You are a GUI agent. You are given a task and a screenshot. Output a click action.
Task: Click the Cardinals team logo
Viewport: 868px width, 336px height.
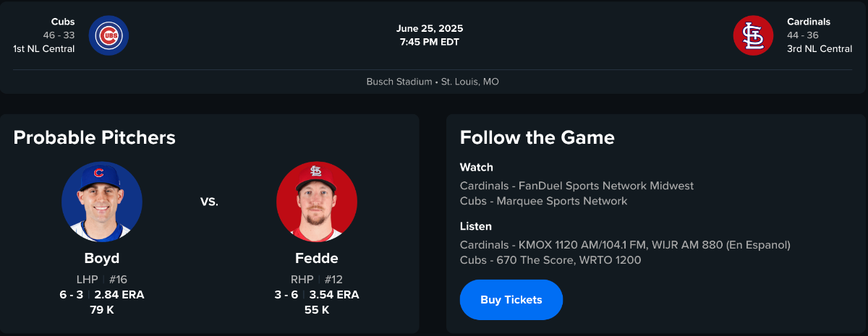[754, 35]
